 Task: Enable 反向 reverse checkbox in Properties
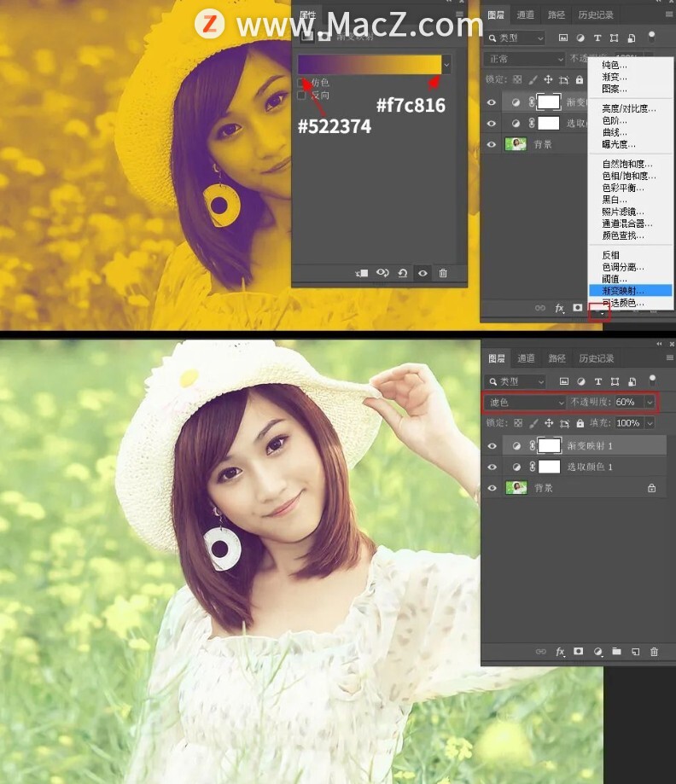pyautogui.click(x=301, y=95)
